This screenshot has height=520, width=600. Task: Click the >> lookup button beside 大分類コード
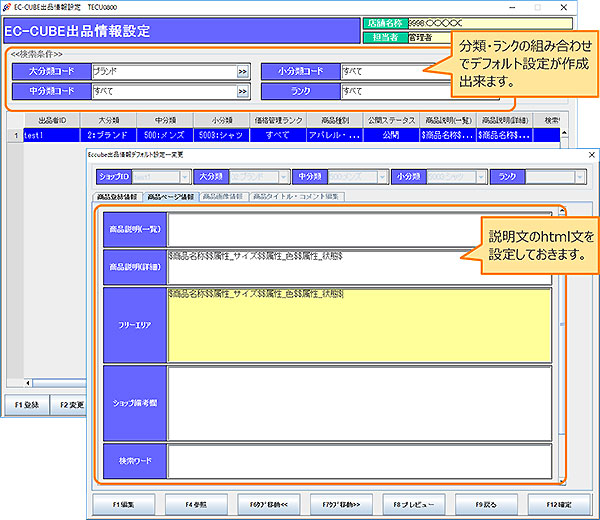[x=243, y=72]
